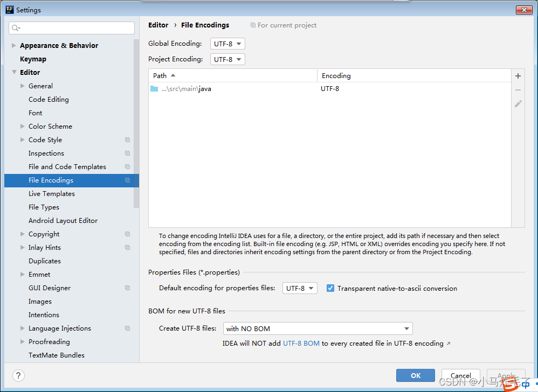Click the search magnifier icon
This screenshot has width=538, height=392.
16,28
